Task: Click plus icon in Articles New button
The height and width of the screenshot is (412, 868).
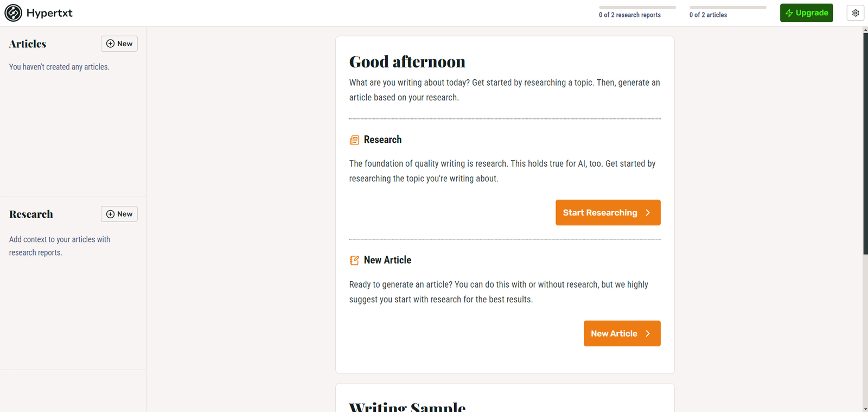Action: (x=110, y=43)
